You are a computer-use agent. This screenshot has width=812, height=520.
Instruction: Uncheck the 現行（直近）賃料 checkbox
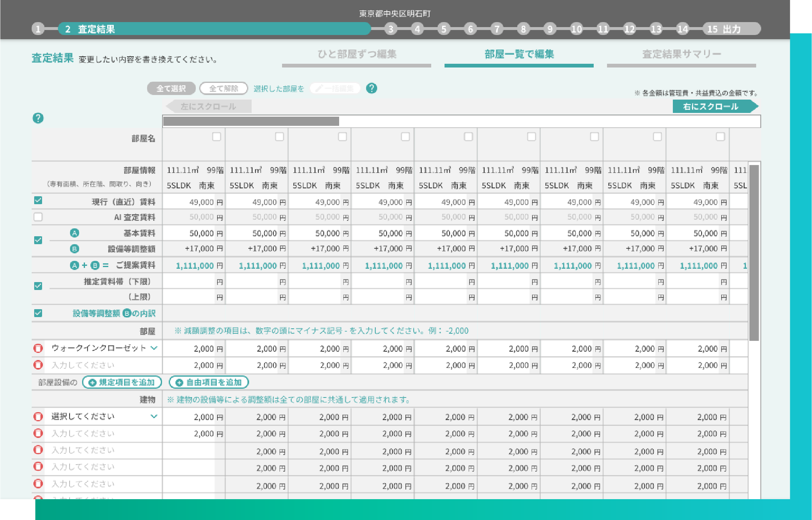click(38, 200)
